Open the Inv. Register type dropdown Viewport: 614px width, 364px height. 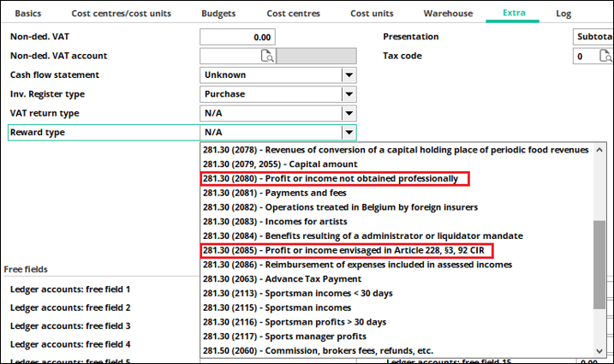(349, 94)
